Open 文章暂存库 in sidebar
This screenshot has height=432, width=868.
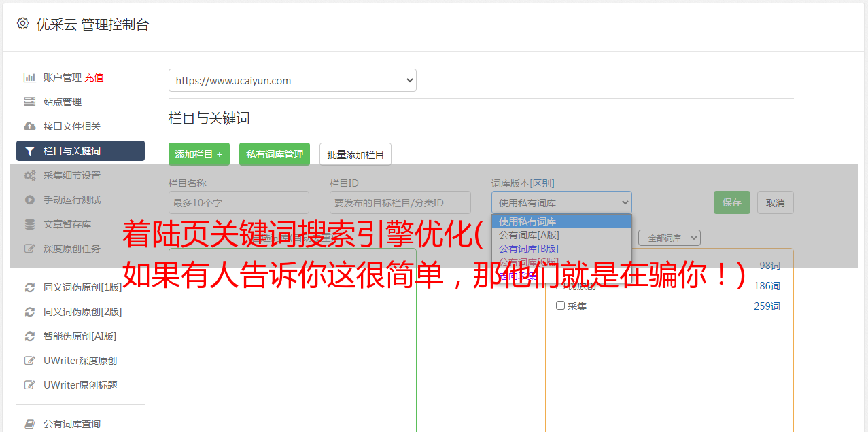coord(67,224)
